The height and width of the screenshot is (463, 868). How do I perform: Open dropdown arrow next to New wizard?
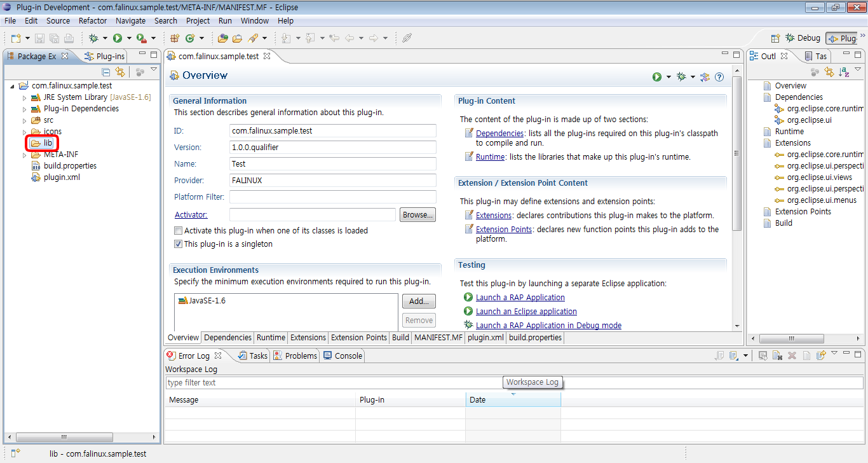(27, 39)
